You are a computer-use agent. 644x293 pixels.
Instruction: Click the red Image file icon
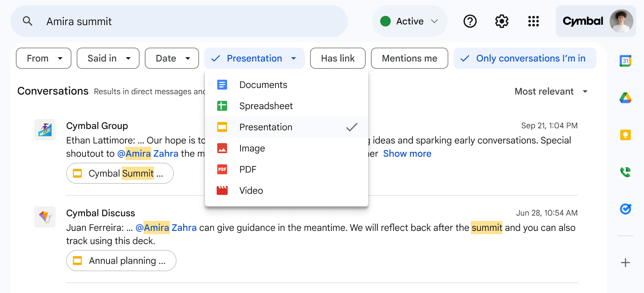point(222,148)
